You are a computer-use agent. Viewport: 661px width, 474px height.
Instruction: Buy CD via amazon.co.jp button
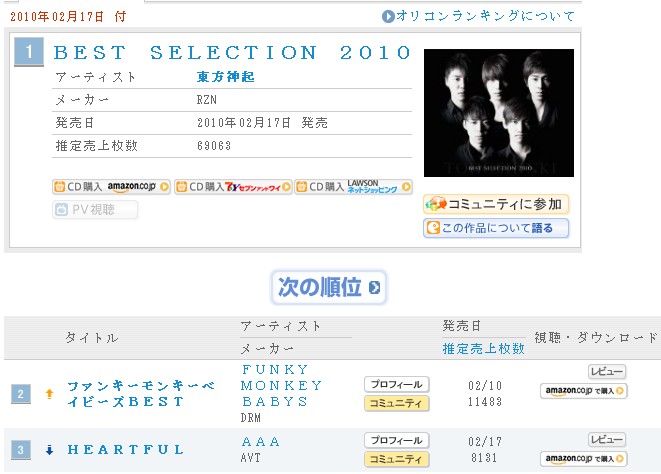[x=111, y=187]
